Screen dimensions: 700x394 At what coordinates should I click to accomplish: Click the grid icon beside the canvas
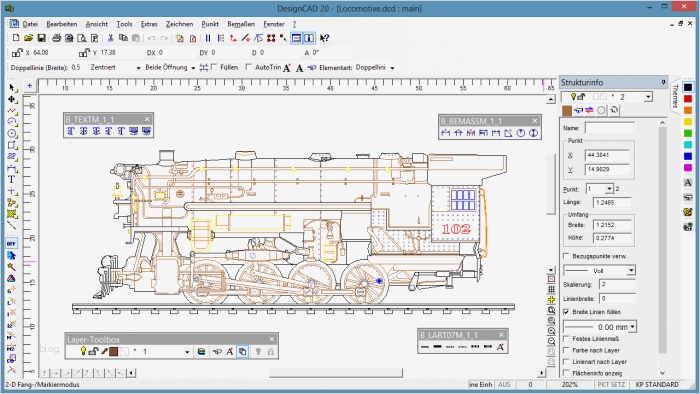pos(551,289)
